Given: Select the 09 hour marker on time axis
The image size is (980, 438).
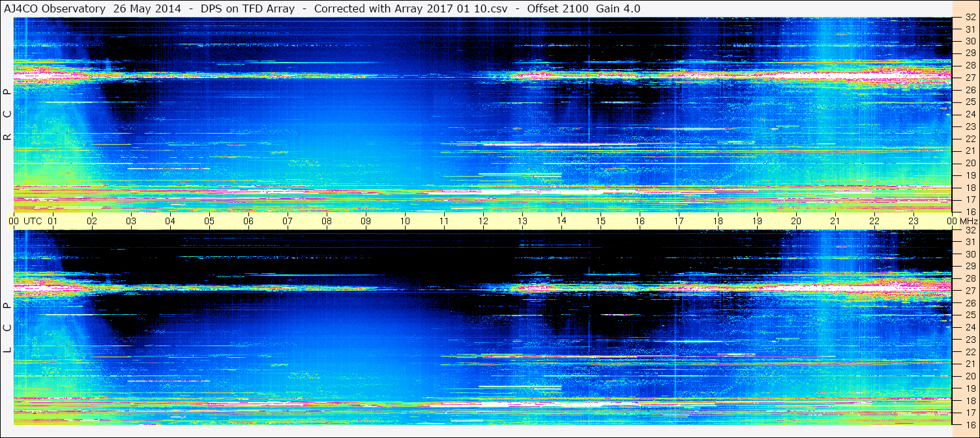Looking at the screenshot, I should point(366,221).
